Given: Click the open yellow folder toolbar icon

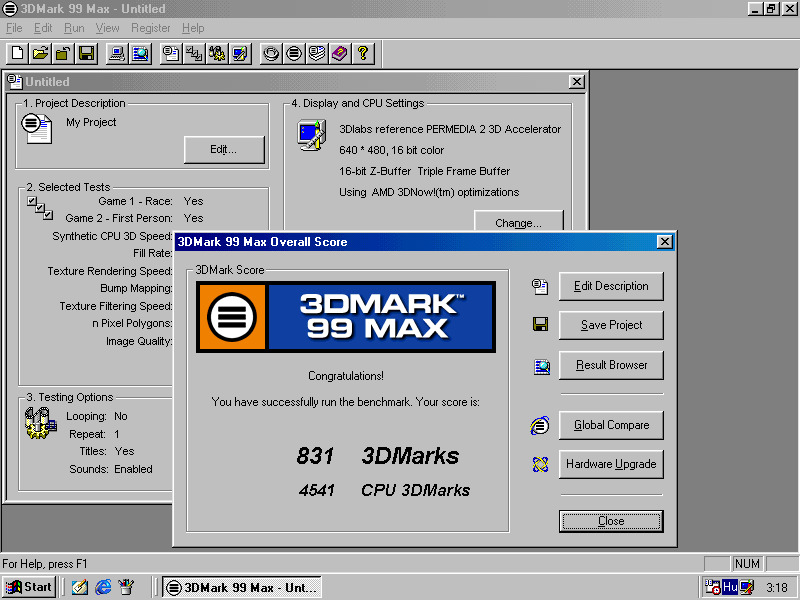Looking at the screenshot, I should coord(40,53).
